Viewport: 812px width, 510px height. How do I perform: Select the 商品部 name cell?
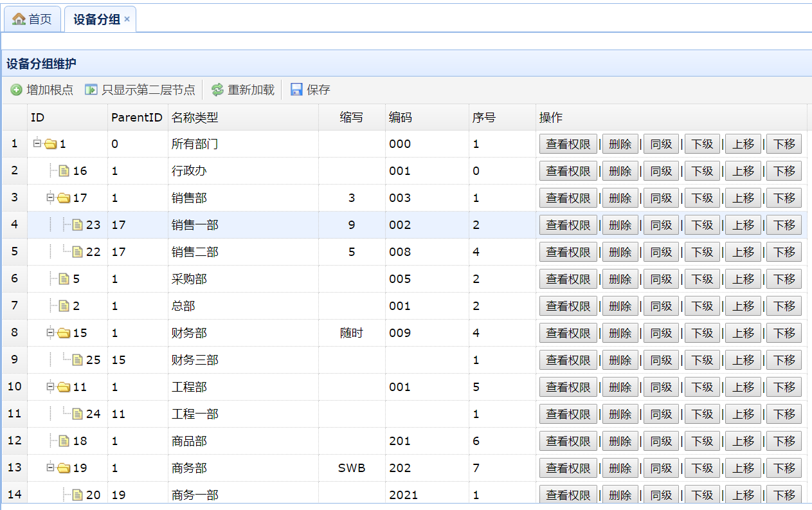tap(189, 441)
